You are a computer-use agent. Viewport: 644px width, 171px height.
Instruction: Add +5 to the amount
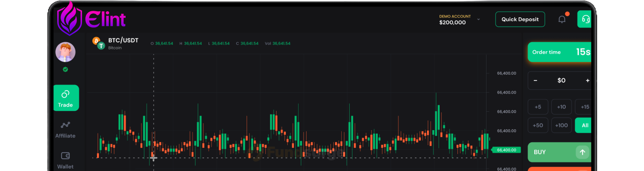pos(538,107)
